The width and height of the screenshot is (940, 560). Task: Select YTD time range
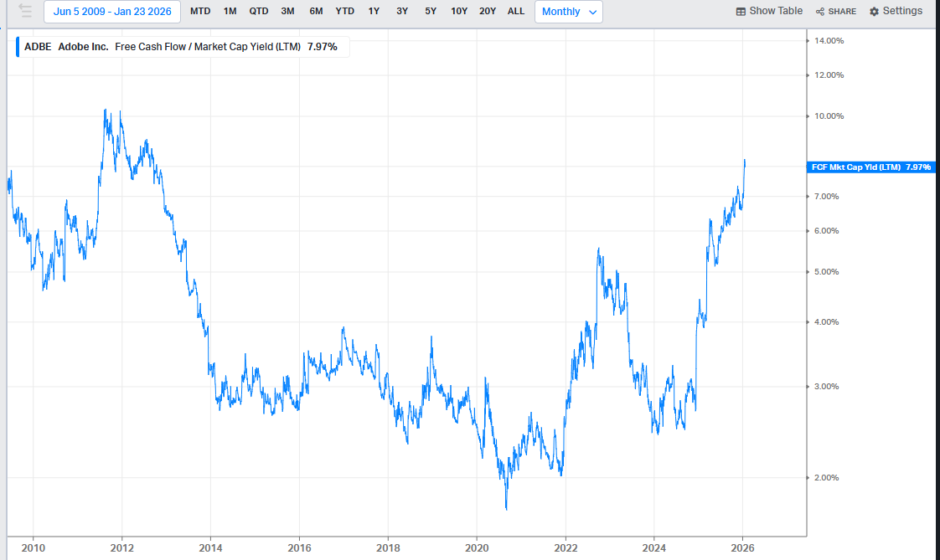(344, 12)
